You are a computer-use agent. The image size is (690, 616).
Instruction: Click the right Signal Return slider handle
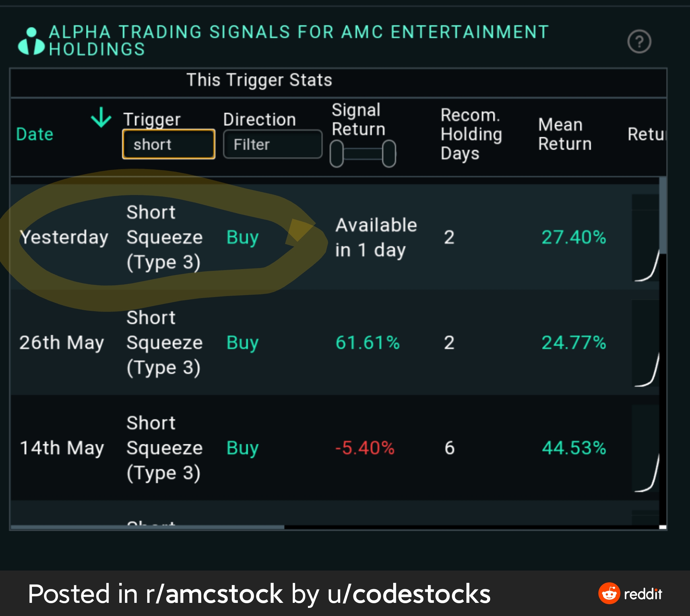click(x=389, y=154)
